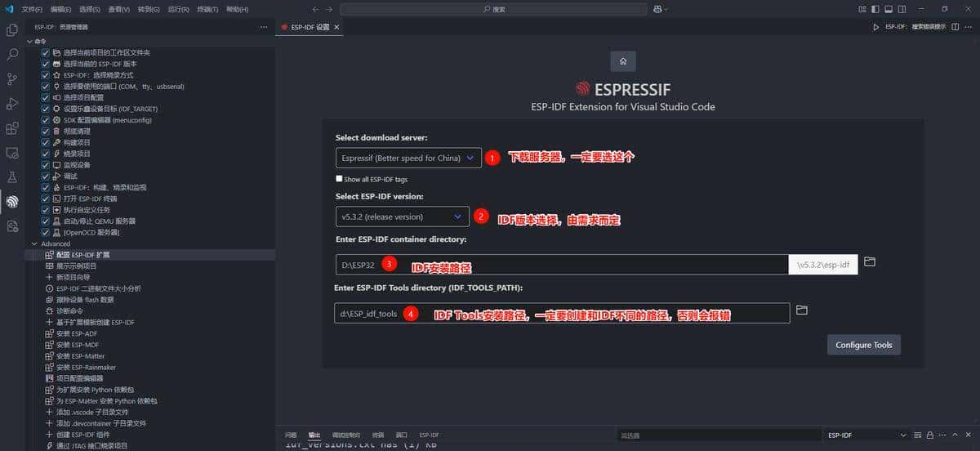The image size is (980, 451).
Task: Open the Search view in activity bar
Action: pyautogui.click(x=12, y=55)
